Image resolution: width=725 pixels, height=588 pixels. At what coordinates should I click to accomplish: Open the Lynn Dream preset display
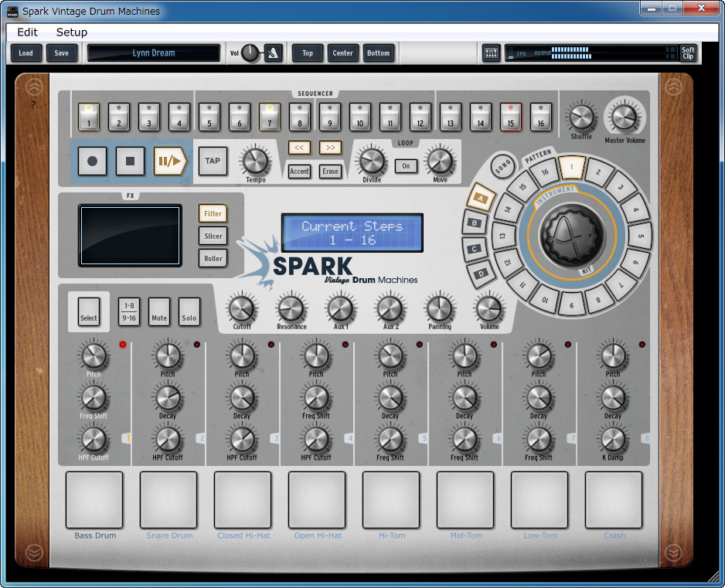[154, 53]
